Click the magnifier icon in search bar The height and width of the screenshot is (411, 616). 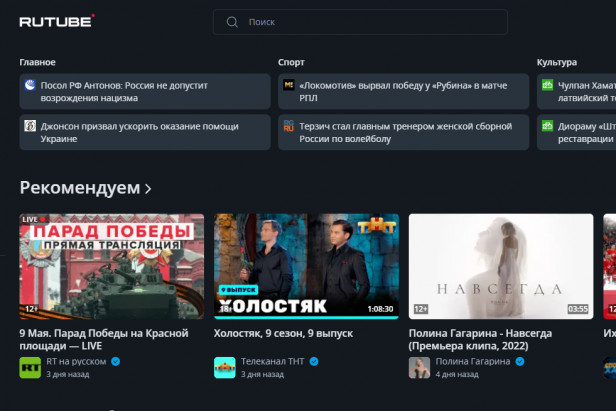point(232,22)
